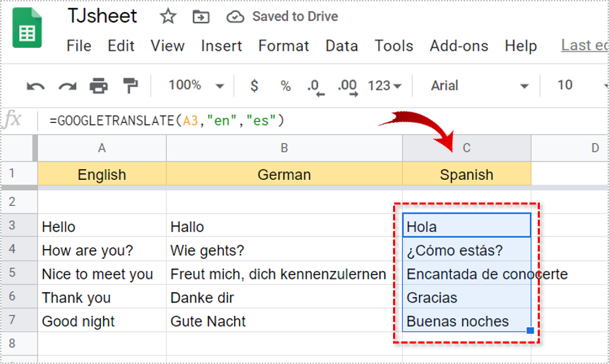Click the Thank you cell
This screenshot has height=364, width=609.
pos(102,296)
